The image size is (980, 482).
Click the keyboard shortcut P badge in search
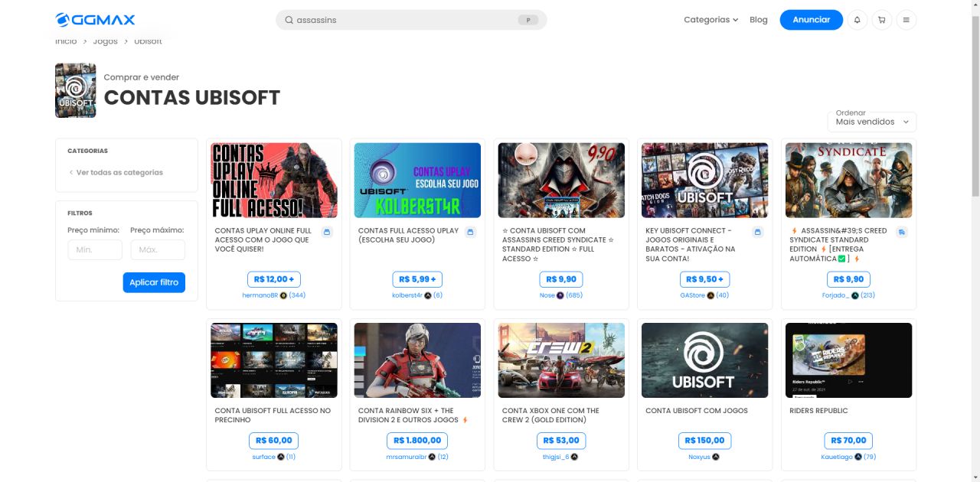tap(528, 20)
